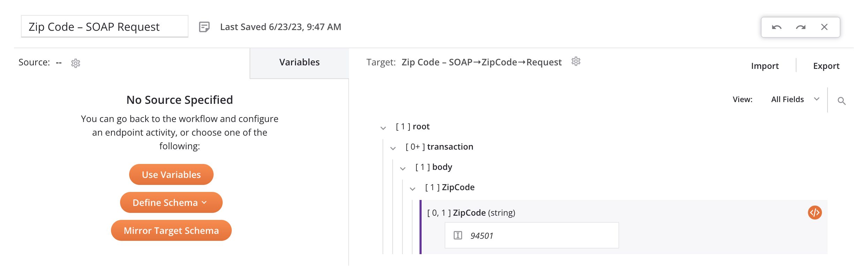Open script editor for ZipCode field
868x280 pixels.
pyautogui.click(x=815, y=213)
